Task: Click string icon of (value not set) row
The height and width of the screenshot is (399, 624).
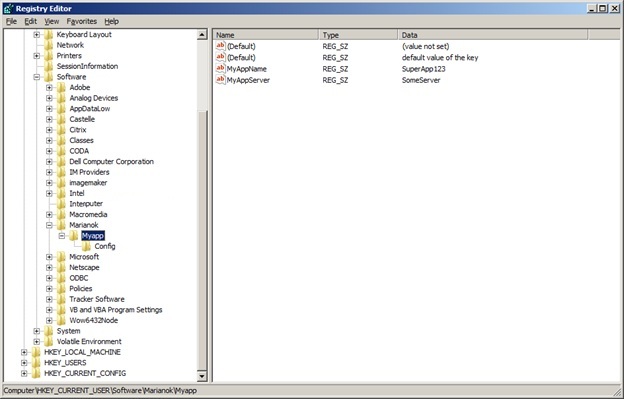Action: pyautogui.click(x=220, y=46)
